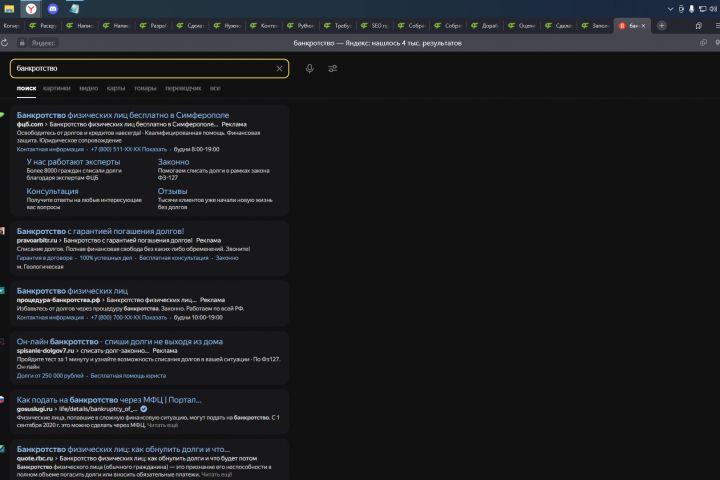Screen dimensions: 720x480
Task: Open sitelink Консультация
Action: pyautogui.click(x=52, y=192)
